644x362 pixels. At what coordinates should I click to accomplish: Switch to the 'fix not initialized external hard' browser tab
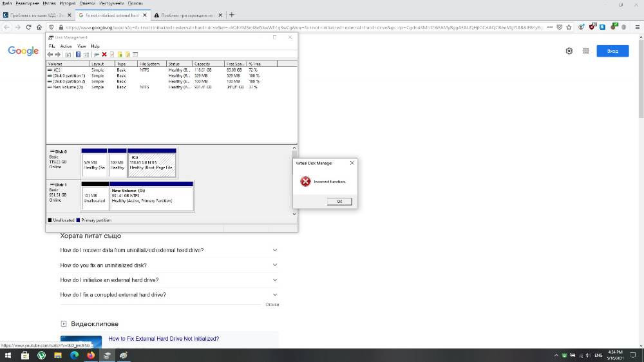pos(113,15)
